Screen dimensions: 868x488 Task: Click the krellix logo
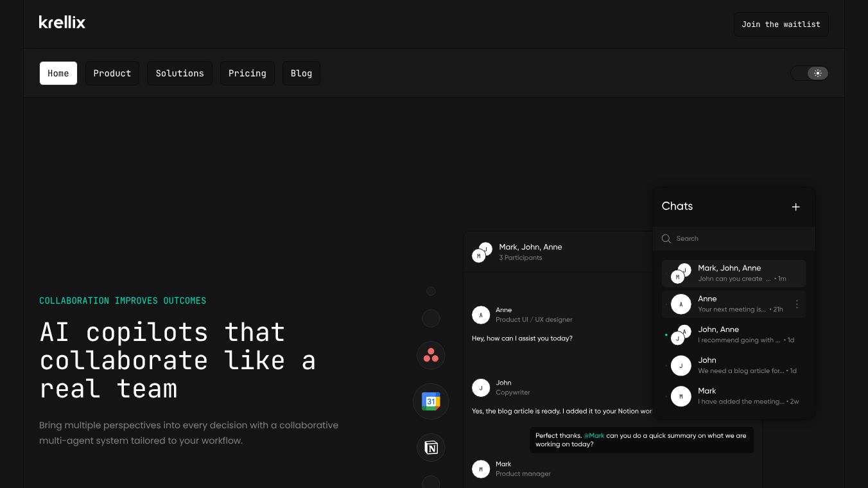tap(62, 22)
